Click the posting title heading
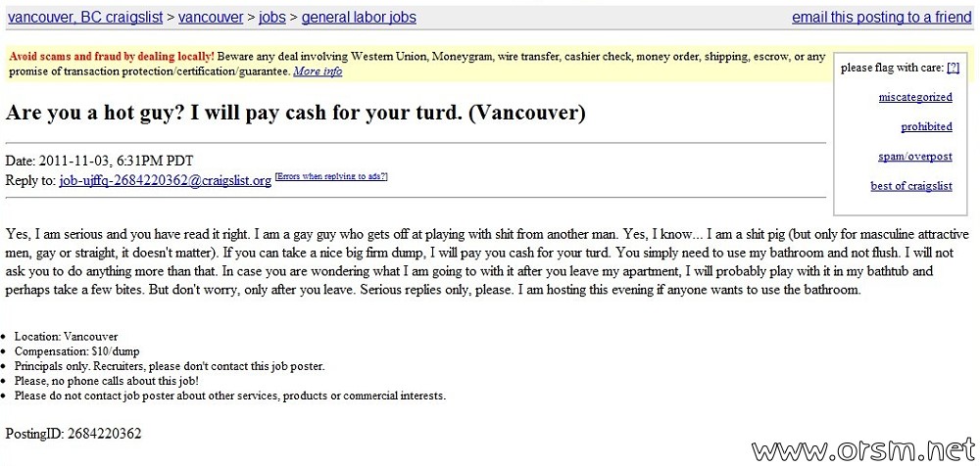Image resolution: width=980 pixels, height=466 pixels. point(296,114)
